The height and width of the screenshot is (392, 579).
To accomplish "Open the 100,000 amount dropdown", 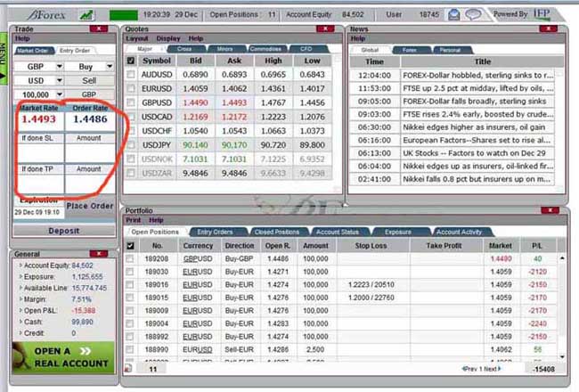I will click(60, 94).
